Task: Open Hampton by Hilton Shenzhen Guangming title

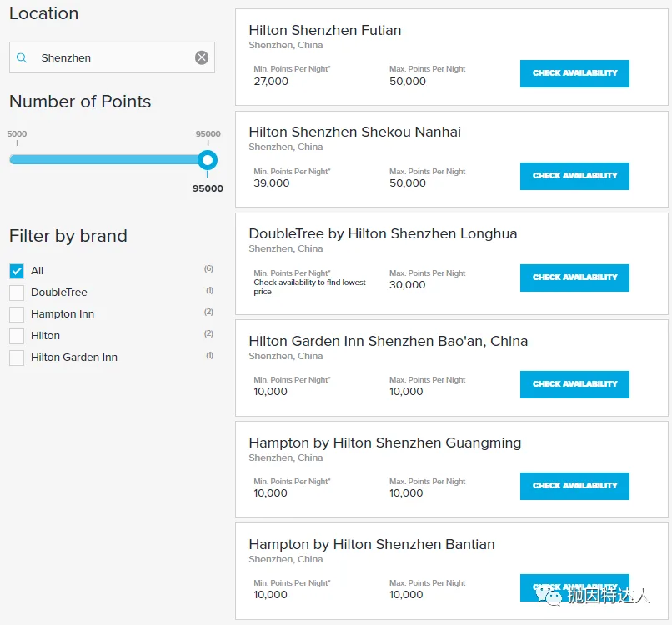Action: [385, 442]
